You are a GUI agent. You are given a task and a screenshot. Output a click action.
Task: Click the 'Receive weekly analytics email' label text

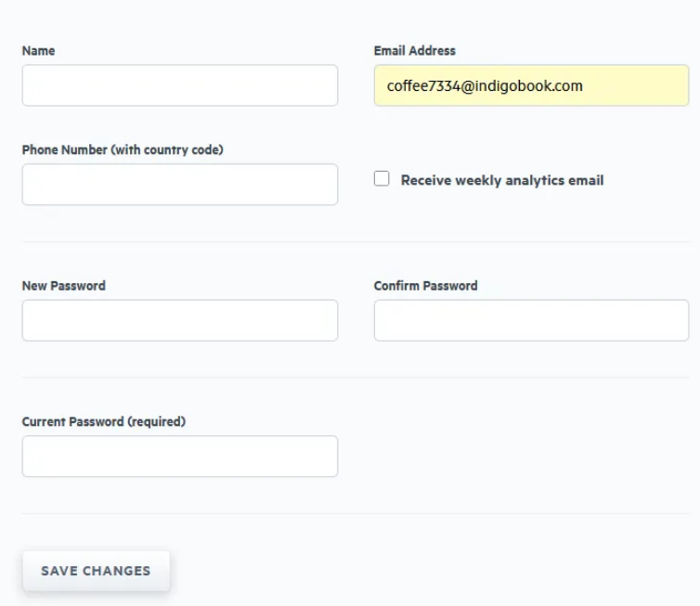point(501,180)
